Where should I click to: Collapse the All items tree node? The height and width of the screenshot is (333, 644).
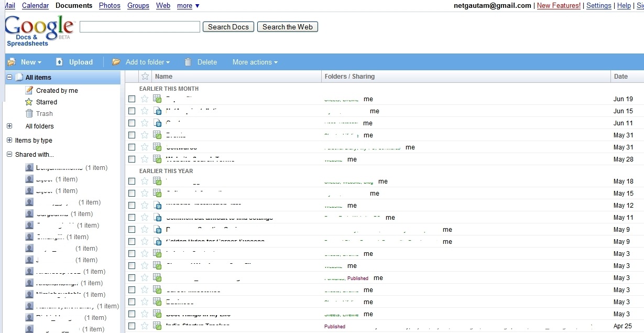coord(9,77)
